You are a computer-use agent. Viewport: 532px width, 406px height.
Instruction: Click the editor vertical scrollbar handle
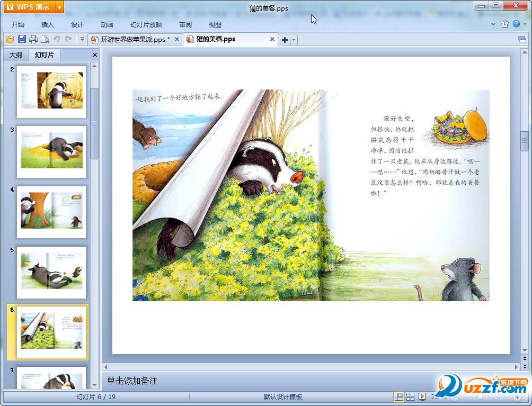[525, 140]
